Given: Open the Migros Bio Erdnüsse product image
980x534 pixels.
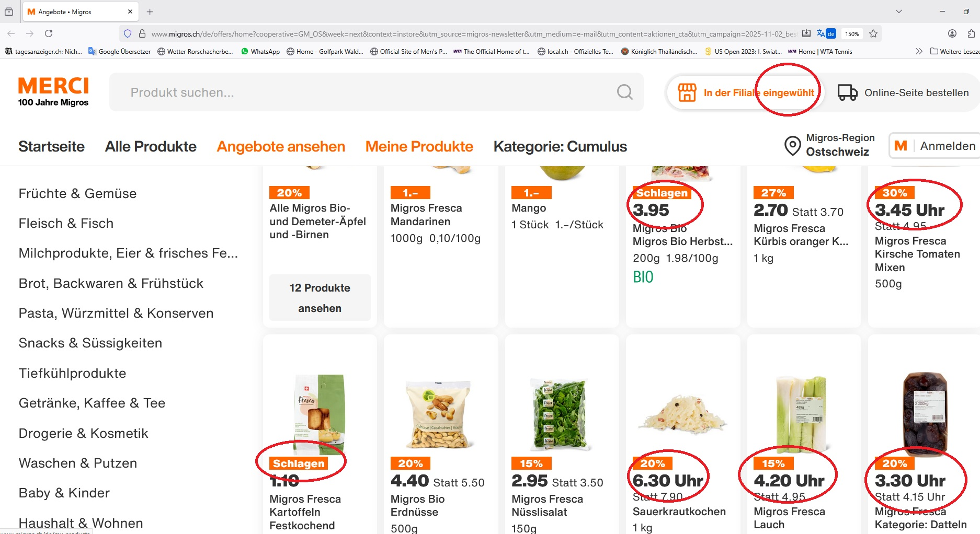Looking at the screenshot, I should point(440,414).
